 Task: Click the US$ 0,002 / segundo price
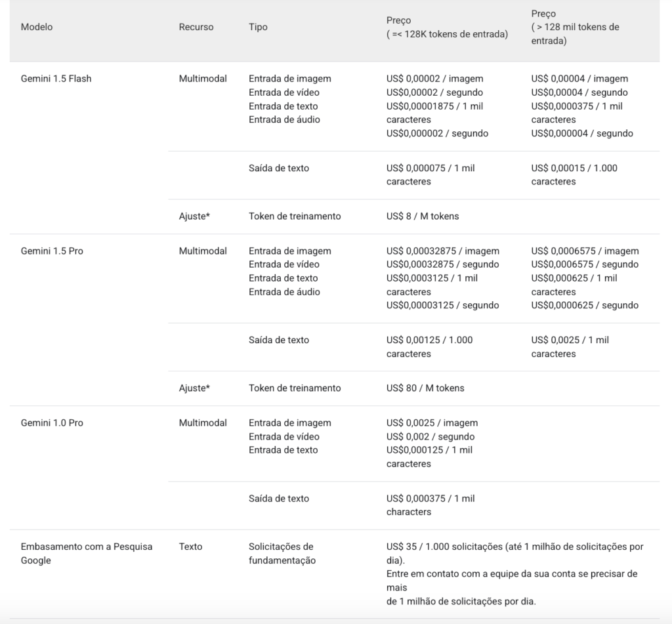coord(430,436)
